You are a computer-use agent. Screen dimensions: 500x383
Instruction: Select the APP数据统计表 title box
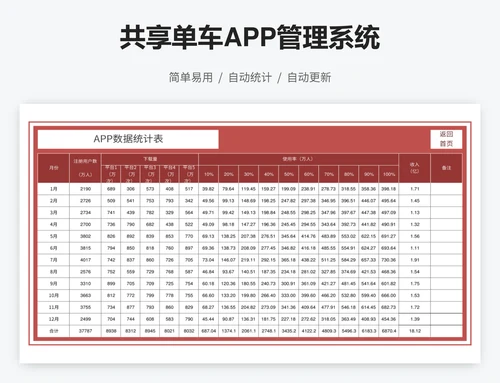pos(128,139)
